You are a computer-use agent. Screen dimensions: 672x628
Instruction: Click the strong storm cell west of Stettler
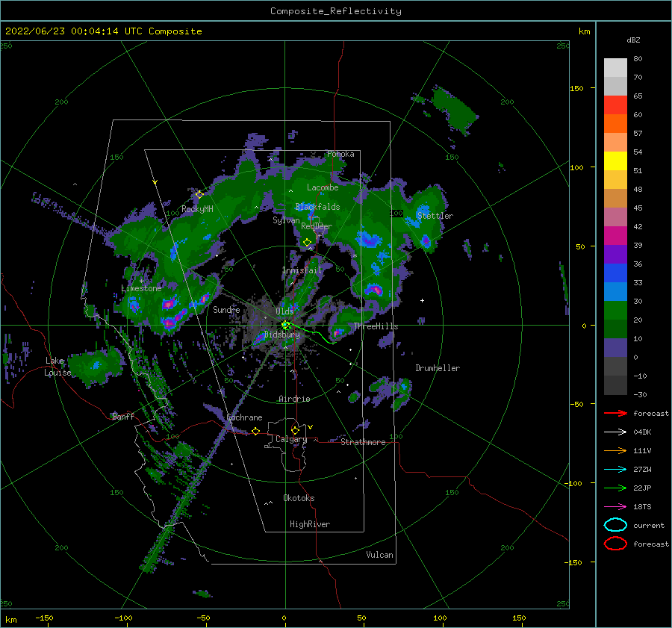pos(369,239)
